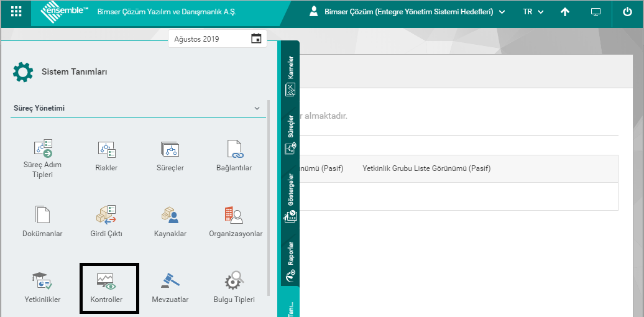The image size is (644, 317).
Task: Open the Dokümanlar icon
Action: (43, 215)
